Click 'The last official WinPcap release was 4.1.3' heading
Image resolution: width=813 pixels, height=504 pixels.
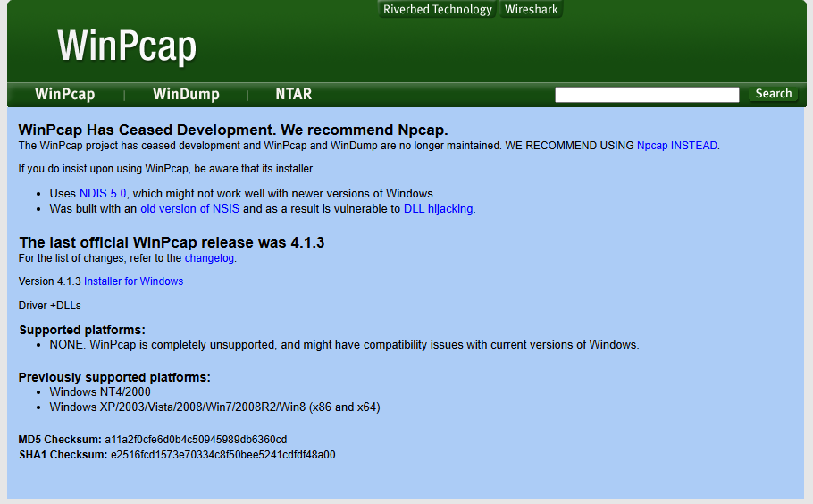point(172,243)
